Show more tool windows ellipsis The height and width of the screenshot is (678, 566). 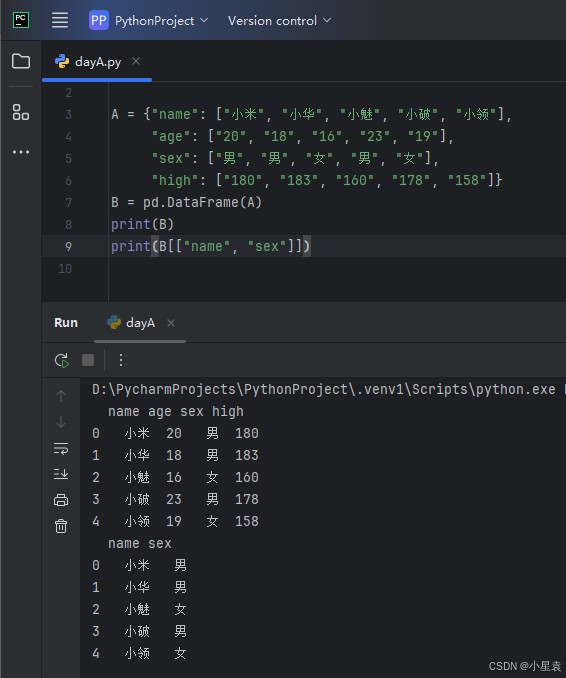click(21, 152)
